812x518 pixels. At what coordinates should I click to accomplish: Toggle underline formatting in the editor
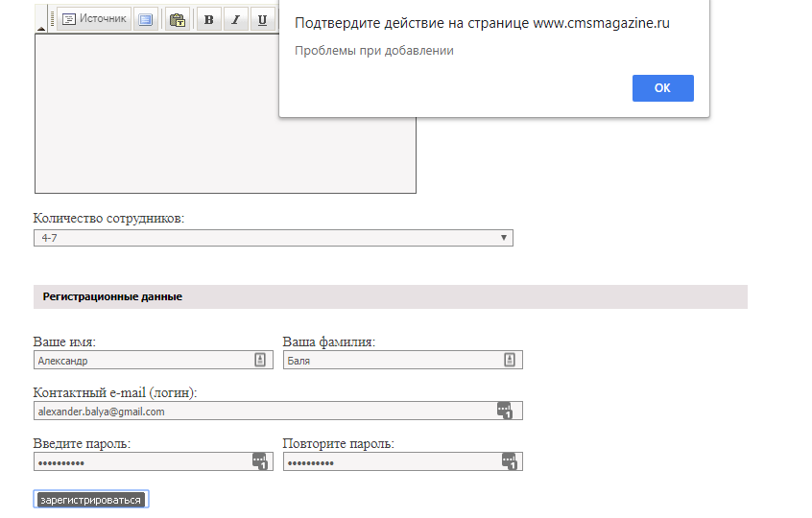click(x=262, y=19)
